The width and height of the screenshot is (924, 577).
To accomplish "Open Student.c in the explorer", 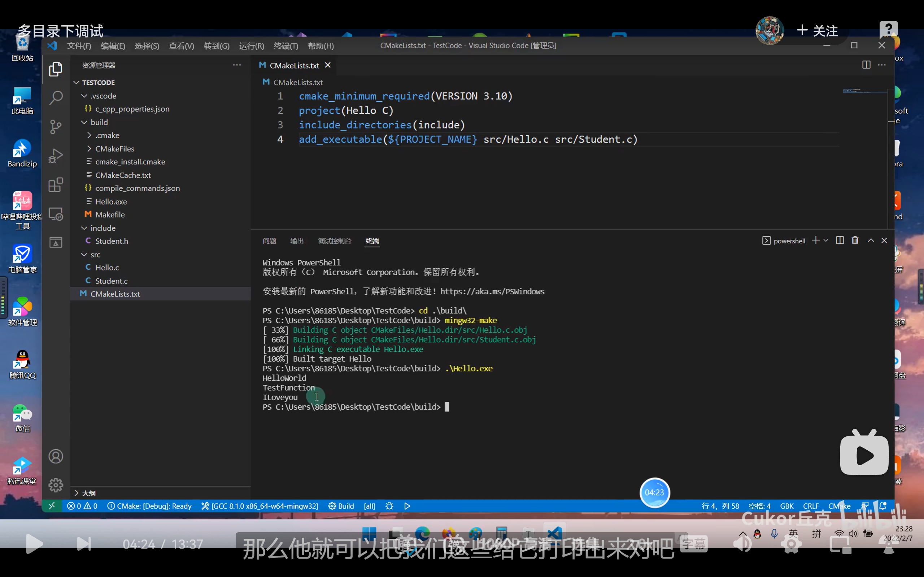I will click(111, 281).
